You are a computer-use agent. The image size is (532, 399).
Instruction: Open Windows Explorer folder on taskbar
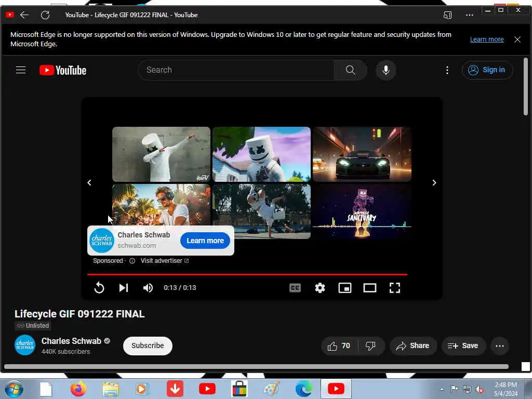pos(111,390)
